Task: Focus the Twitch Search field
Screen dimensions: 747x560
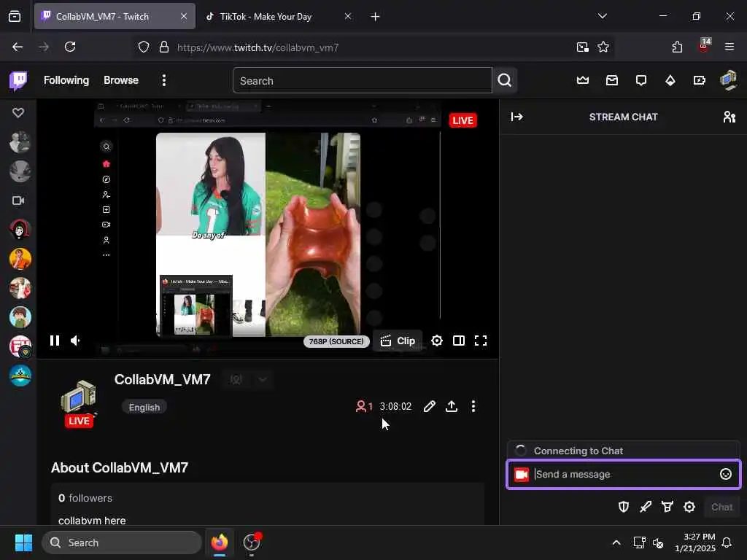Action: click(362, 80)
